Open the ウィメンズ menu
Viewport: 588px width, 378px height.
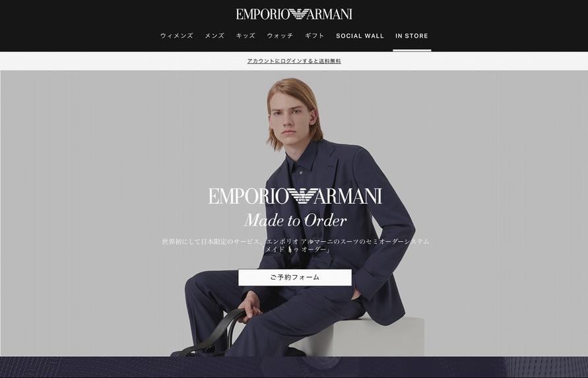tap(177, 36)
